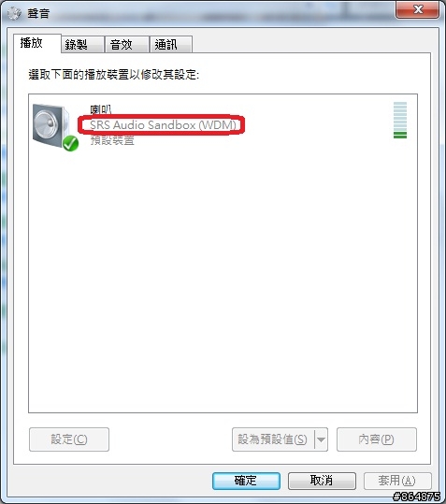Cancel the dialog with 取消
Screen dimensions: 446x504
322,481
